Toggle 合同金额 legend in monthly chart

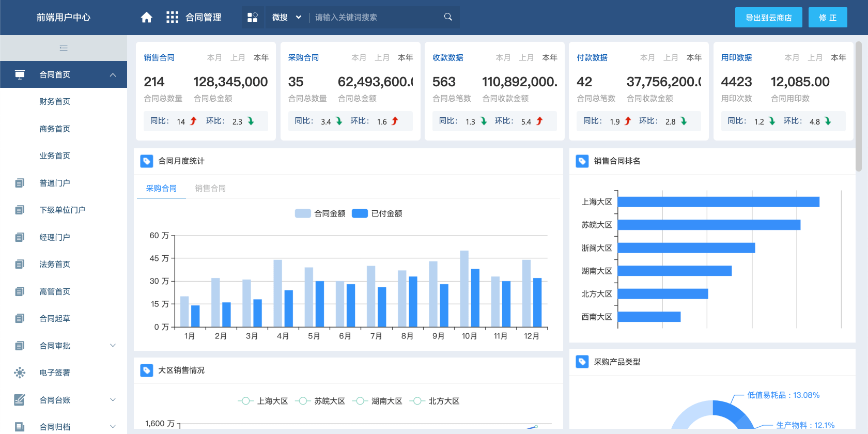[x=320, y=213]
